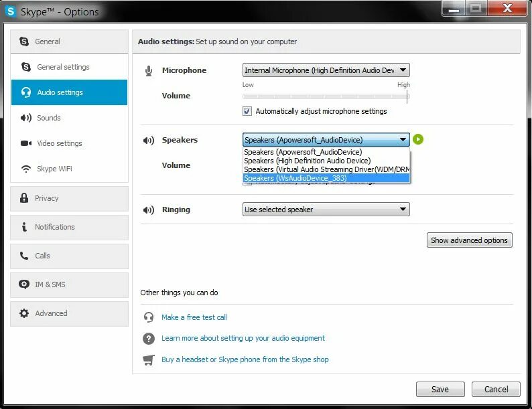Click the padlock icon beside Privacy
The image size is (532, 409).
24,198
